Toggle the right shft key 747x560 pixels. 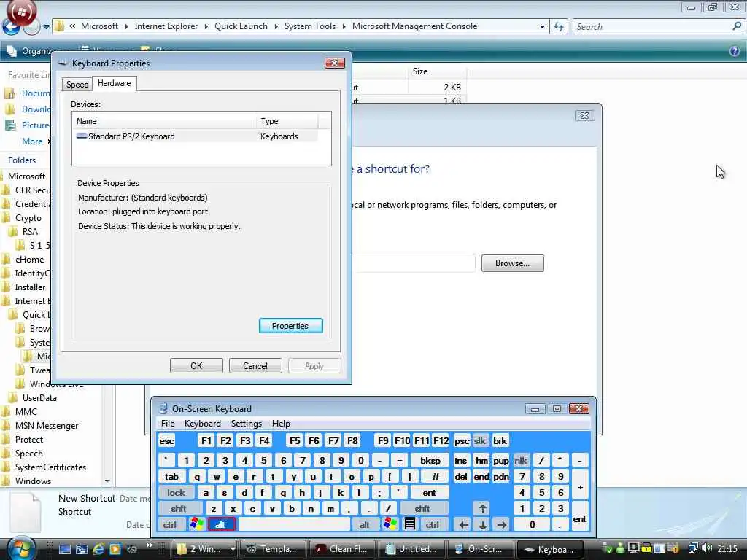coord(422,508)
